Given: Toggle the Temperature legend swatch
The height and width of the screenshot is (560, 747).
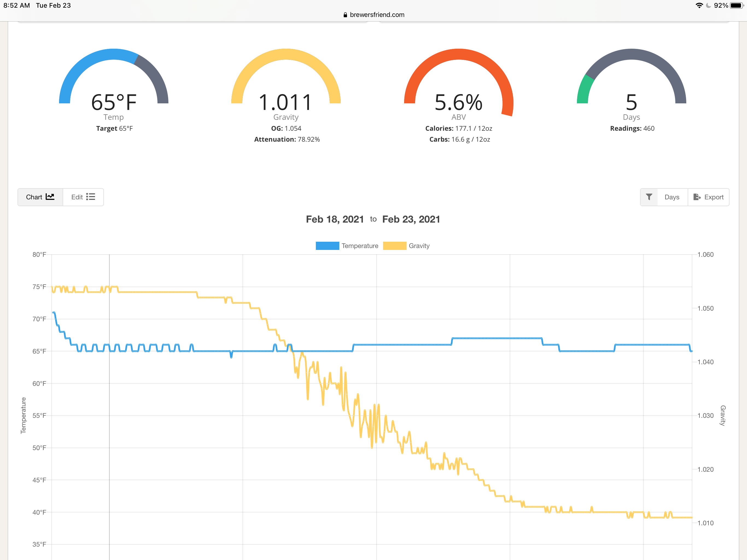Looking at the screenshot, I should pyautogui.click(x=327, y=246).
